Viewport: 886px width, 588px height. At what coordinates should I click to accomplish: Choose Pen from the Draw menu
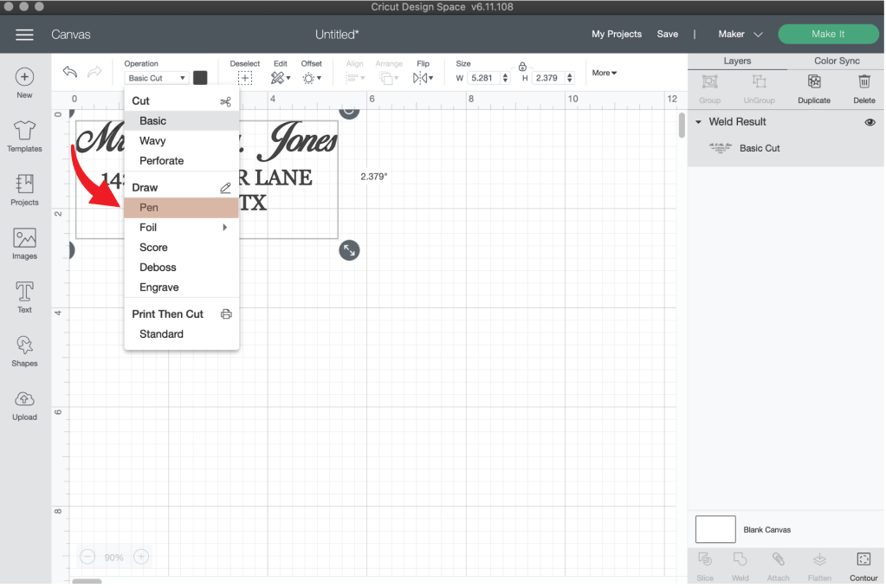149,208
